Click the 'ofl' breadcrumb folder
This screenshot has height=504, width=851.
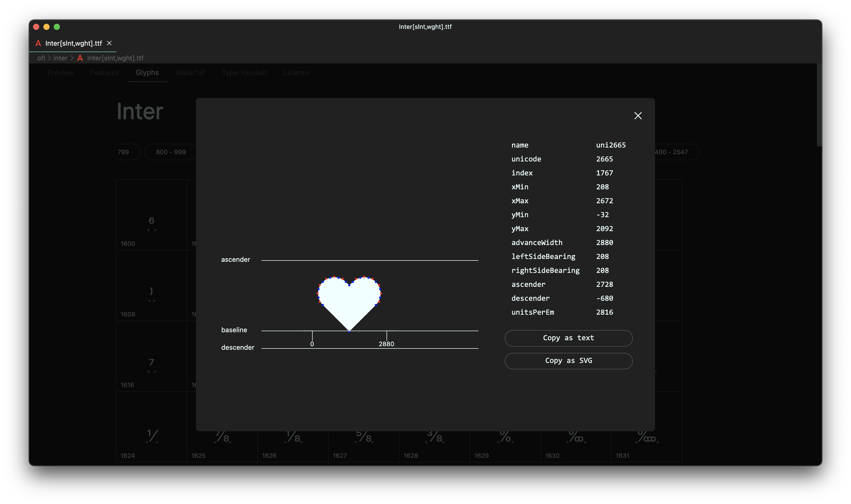[41, 58]
